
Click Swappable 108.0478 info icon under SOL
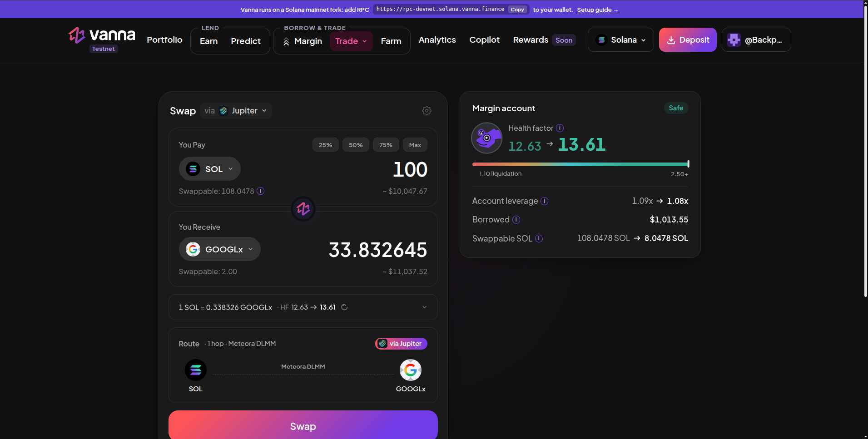(261, 191)
